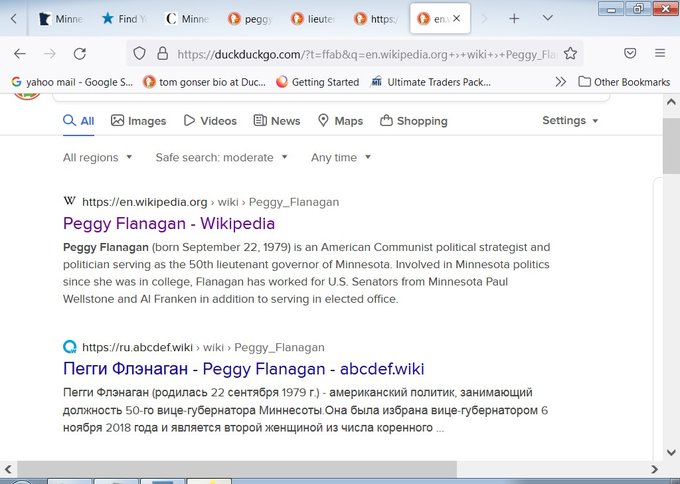
Task: Click the horizontal scrollbar right arrow
Action: tap(654, 469)
